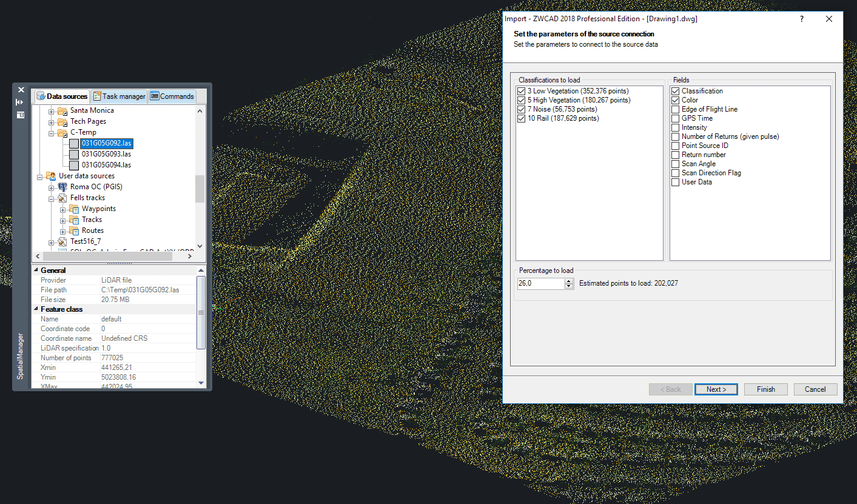This screenshot has width=857, height=504.
Task: Collapse the C-Temp node
Action: pyautogui.click(x=52, y=133)
